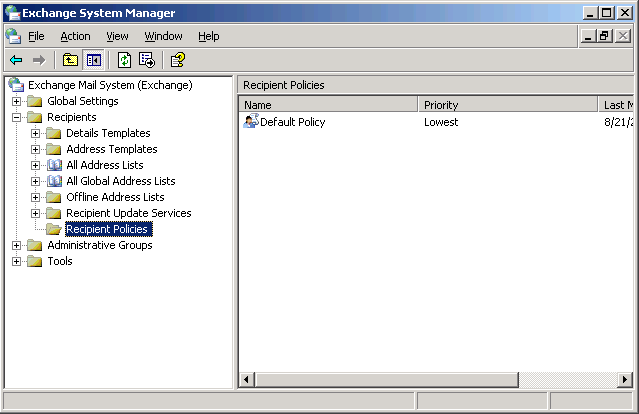This screenshot has width=639, height=414.
Task: Click the Refresh toolbar icon
Action: tap(124, 60)
